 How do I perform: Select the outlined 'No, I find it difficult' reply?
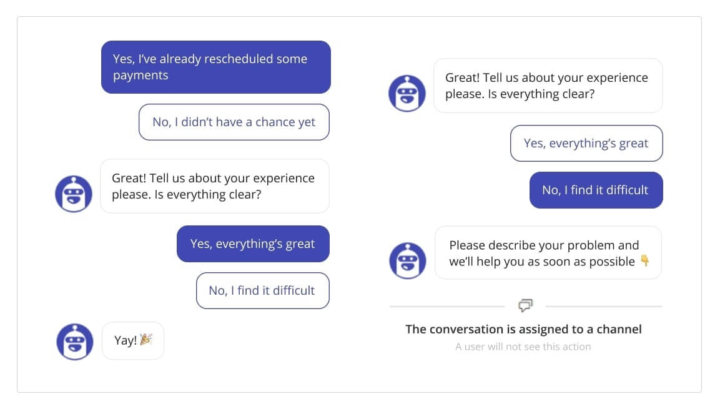[x=262, y=290]
